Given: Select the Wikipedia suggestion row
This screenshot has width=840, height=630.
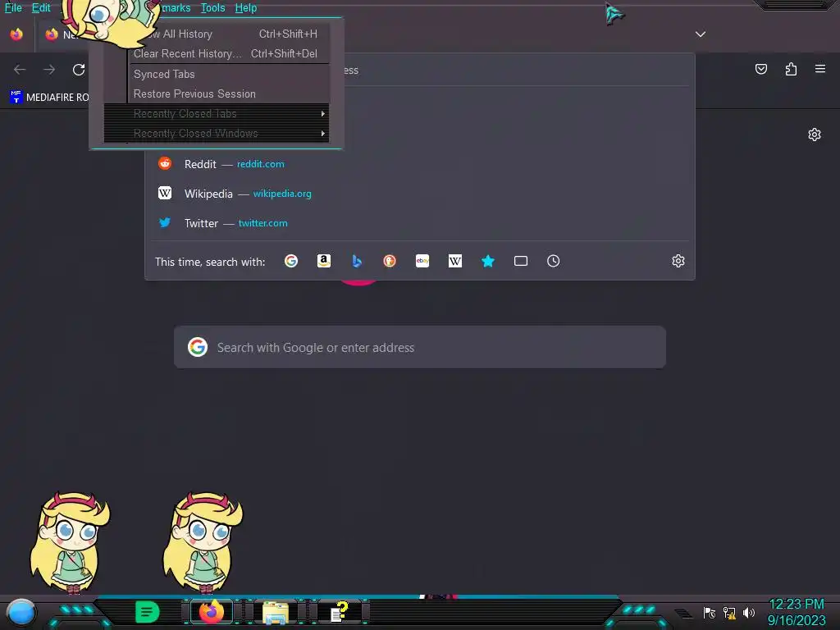Looking at the screenshot, I should tap(420, 194).
